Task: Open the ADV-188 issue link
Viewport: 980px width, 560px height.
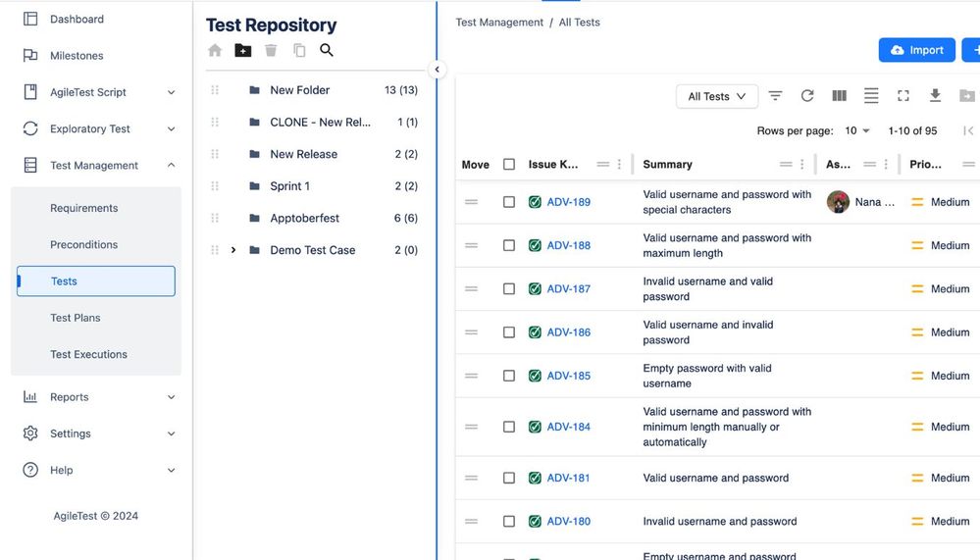Action: 568,245
